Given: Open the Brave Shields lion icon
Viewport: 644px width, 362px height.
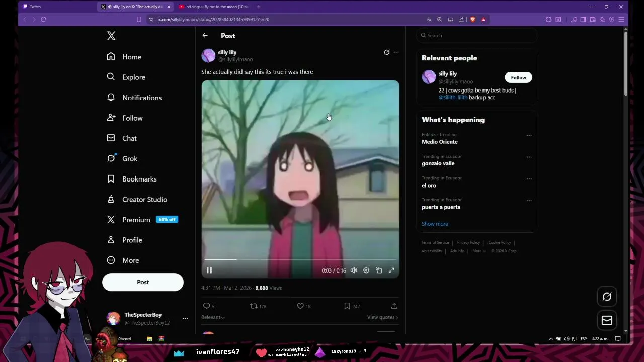Looking at the screenshot, I should [x=472, y=19].
